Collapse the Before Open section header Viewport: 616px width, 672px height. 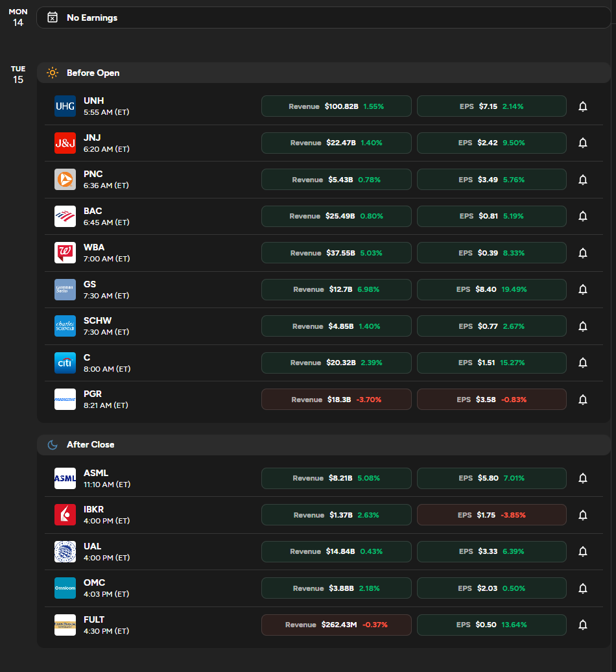tap(324, 73)
